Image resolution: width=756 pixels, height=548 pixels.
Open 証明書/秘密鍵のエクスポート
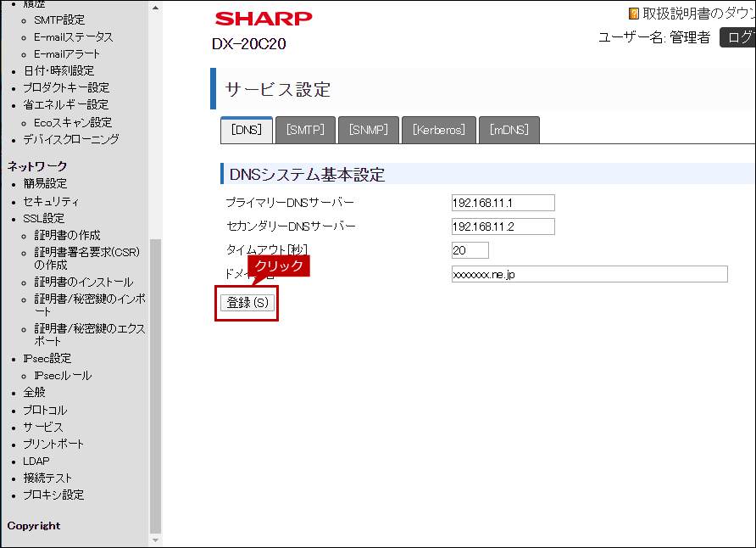(x=90, y=334)
